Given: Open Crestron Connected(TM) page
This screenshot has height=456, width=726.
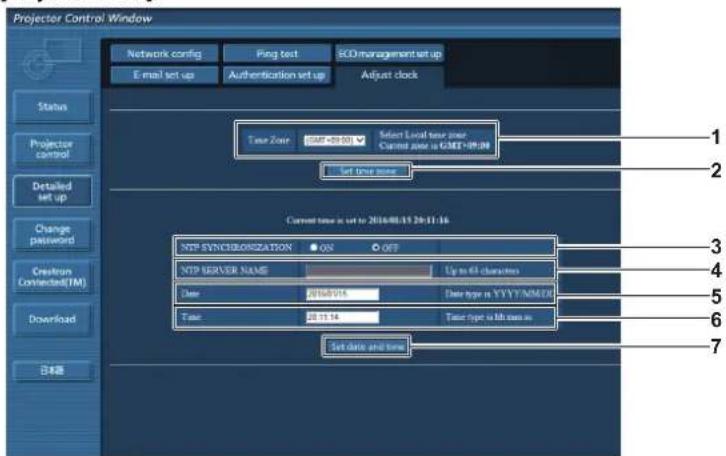Looking at the screenshot, I should [52, 277].
